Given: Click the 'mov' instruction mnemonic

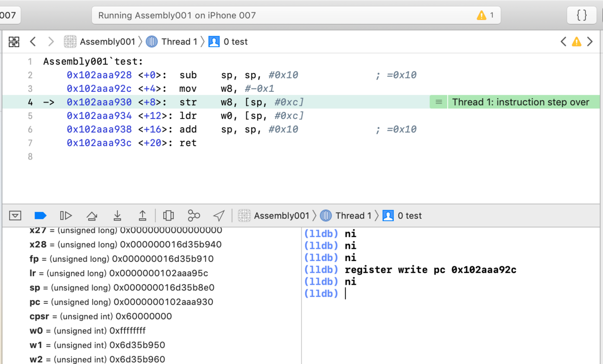Looking at the screenshot, I should [x=188, y=89].
